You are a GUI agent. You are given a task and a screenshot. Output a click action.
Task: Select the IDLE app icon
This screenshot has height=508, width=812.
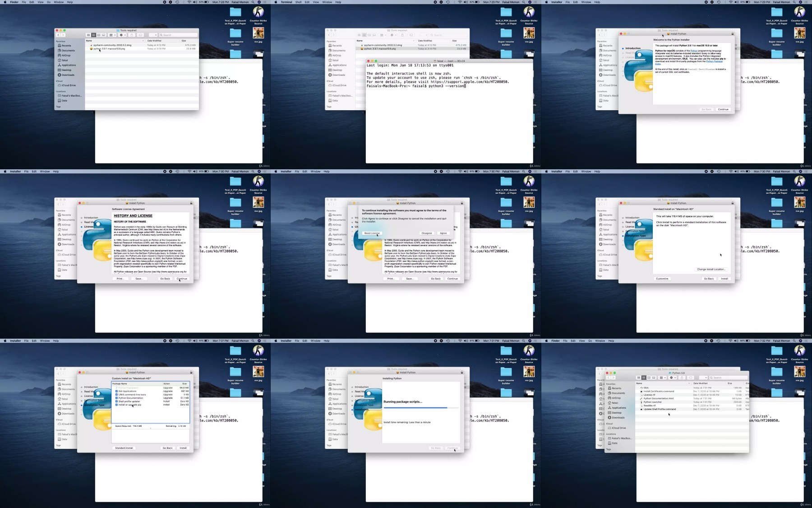[641, 388]
